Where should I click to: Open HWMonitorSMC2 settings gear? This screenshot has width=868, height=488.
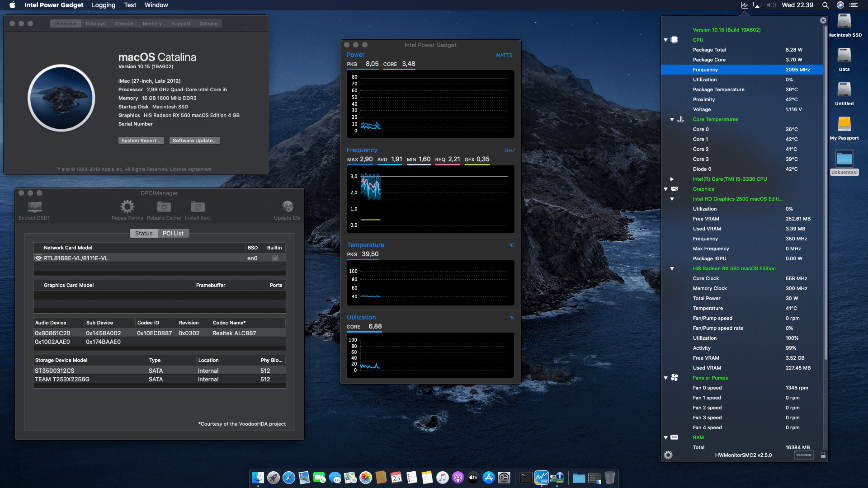pyautogui.click(x=668, y=455)
